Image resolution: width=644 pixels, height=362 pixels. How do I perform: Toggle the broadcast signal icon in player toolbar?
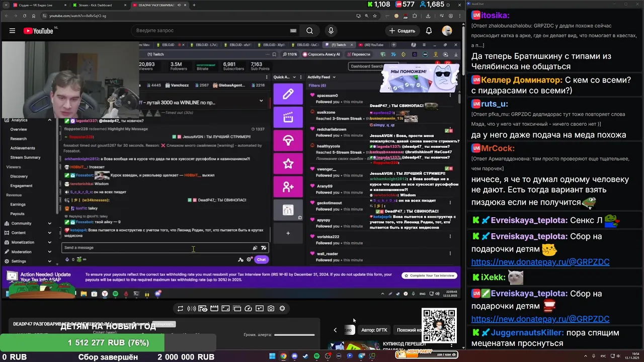(191, 309)
